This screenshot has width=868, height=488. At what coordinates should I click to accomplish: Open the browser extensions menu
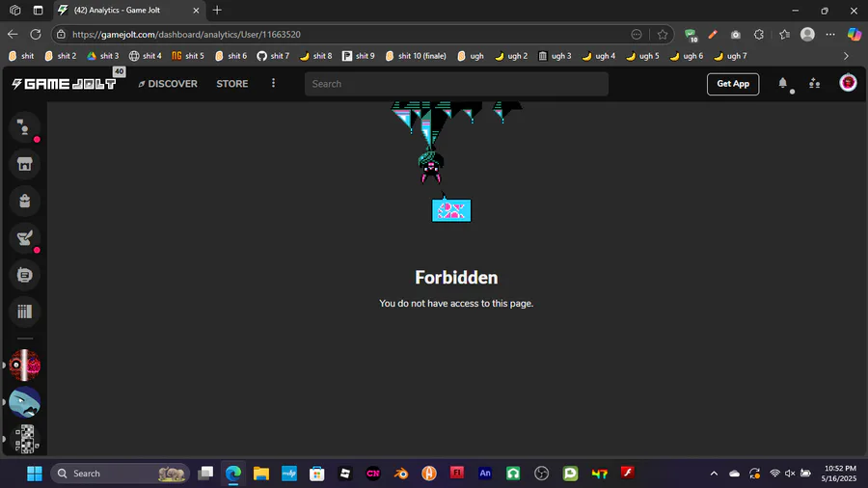click(758, 35)
